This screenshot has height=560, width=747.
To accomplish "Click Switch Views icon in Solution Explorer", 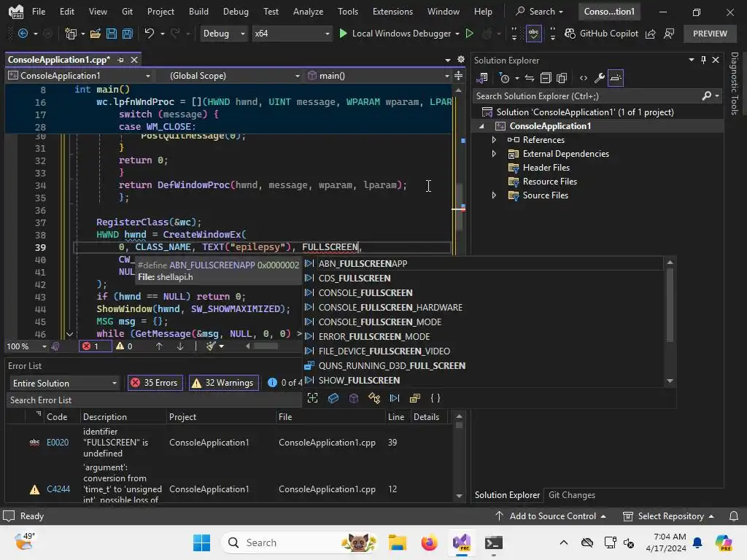I will click(482, 78).
